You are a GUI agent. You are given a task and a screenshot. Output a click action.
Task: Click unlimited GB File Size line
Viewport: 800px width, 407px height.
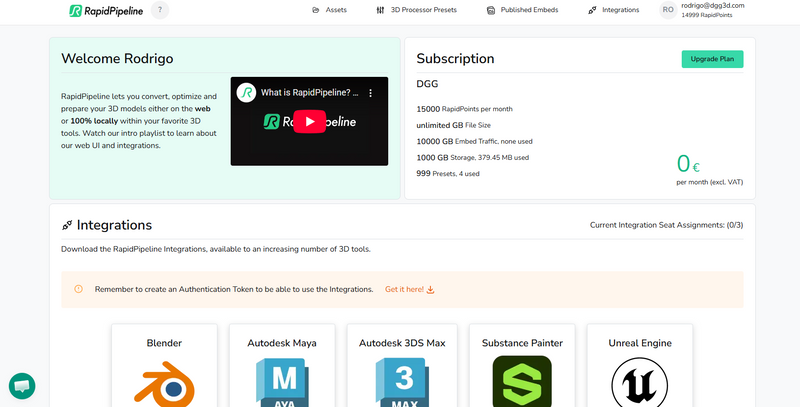pyautogui.click(x=454, y=125)
